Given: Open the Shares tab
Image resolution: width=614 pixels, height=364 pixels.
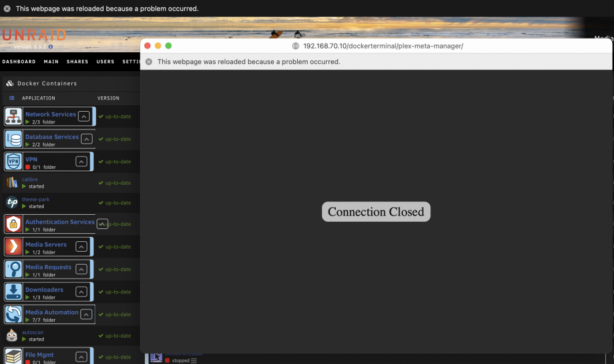Looking at the screenshot, I should click(77, 62).
